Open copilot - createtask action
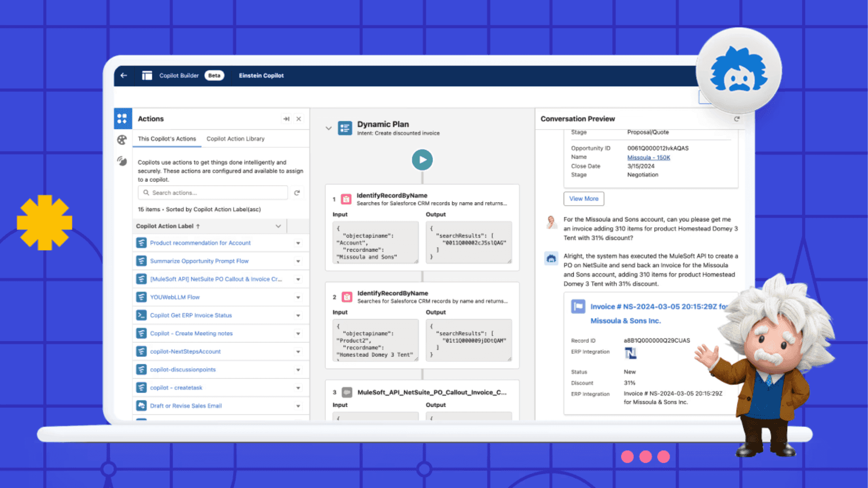 coord(176,388)
